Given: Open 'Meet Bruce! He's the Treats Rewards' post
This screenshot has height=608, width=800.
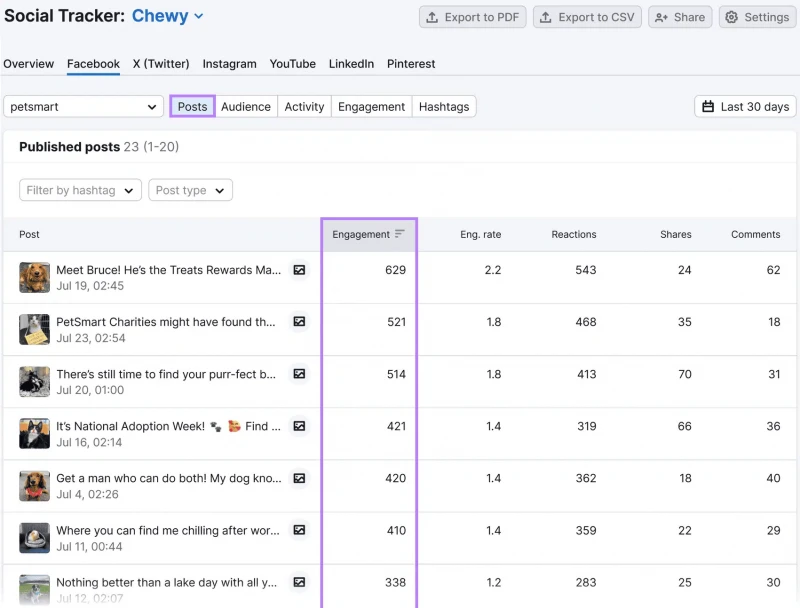Looking at the screenshot, I should (168, 270).
